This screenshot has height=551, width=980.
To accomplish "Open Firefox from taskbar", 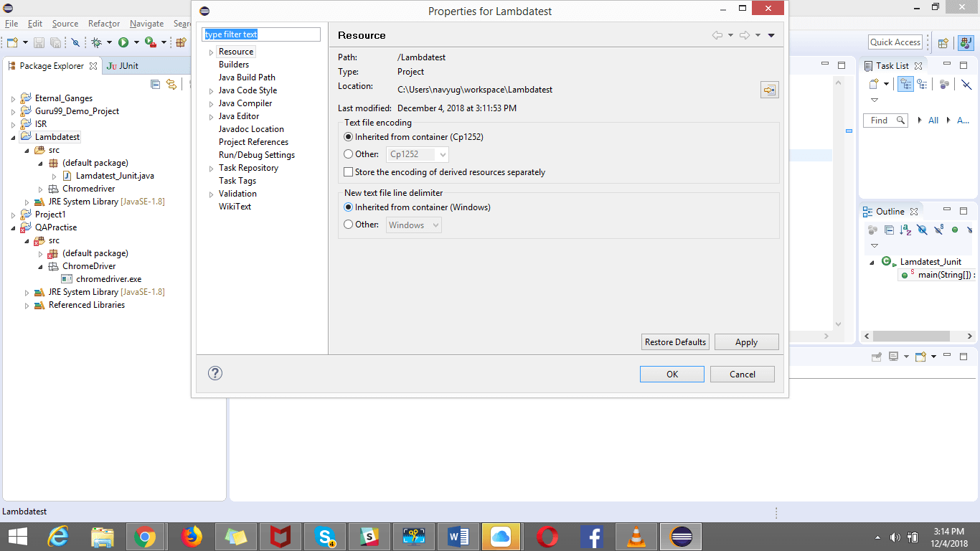I will (x=191, y=537).
